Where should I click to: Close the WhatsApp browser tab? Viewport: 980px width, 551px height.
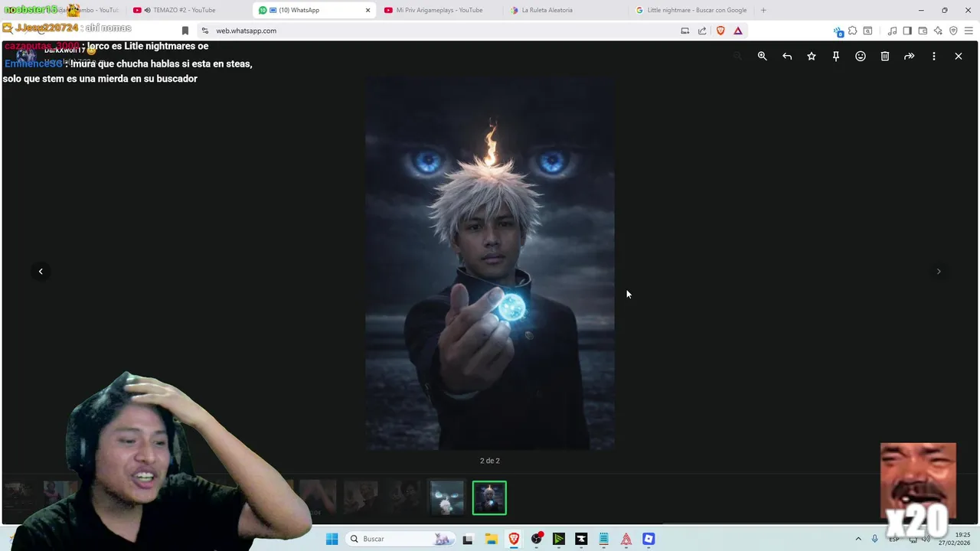[x=367, y=10]
